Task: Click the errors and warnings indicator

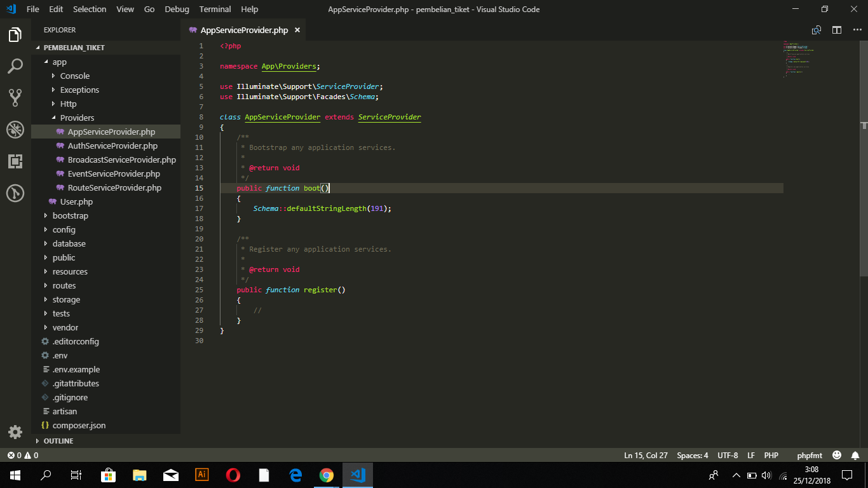Action: 19,455
